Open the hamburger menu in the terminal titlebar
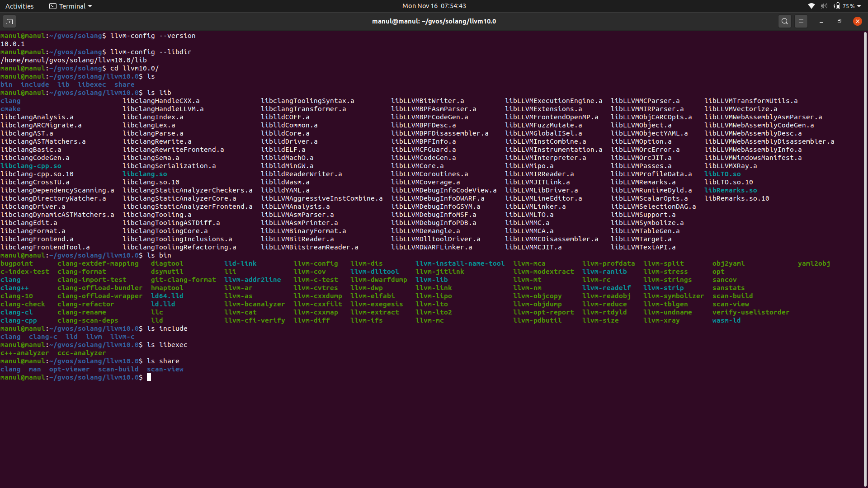This screenshot has height=488, width=868. 801,21
